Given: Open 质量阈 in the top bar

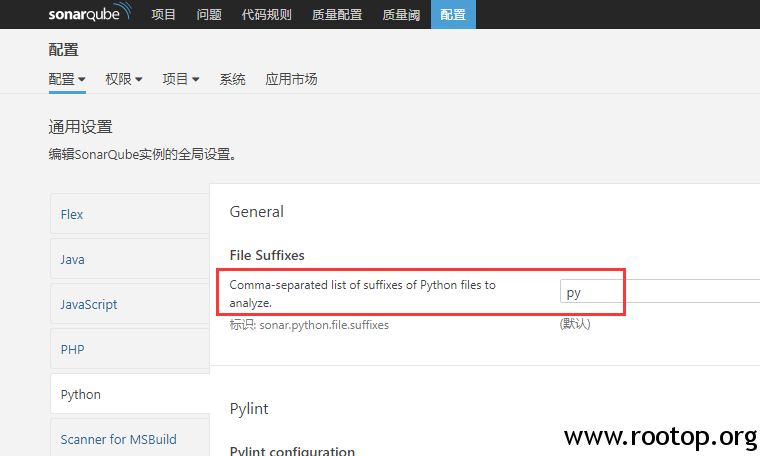Looking at the screenshot, I should pyautogui.click(x=401, y=15).
